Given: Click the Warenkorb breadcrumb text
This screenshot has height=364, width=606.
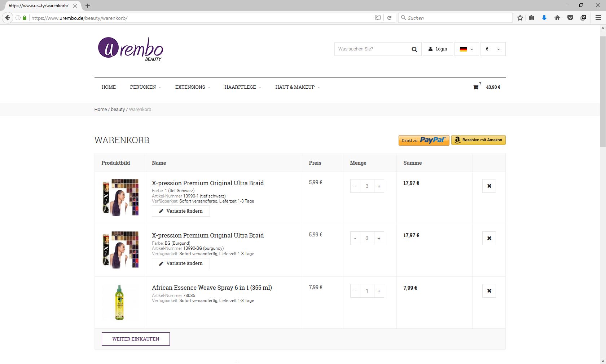Looking at the screenshot, I should click(x=140, y=110).
